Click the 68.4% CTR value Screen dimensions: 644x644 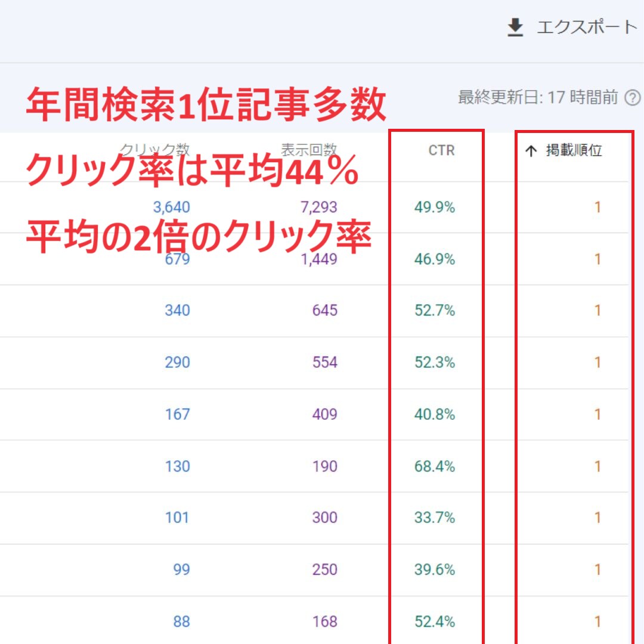[435, 466]
